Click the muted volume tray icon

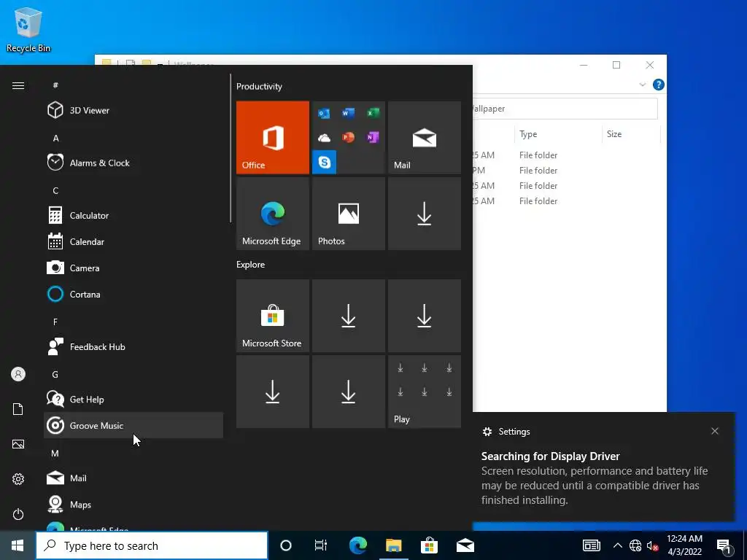coord(652,545)
